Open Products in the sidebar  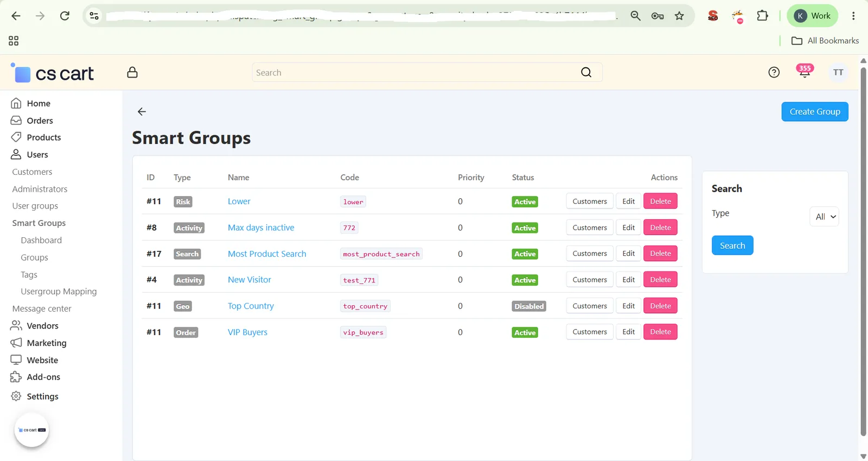pyautogui.click(x=44, y=137)
